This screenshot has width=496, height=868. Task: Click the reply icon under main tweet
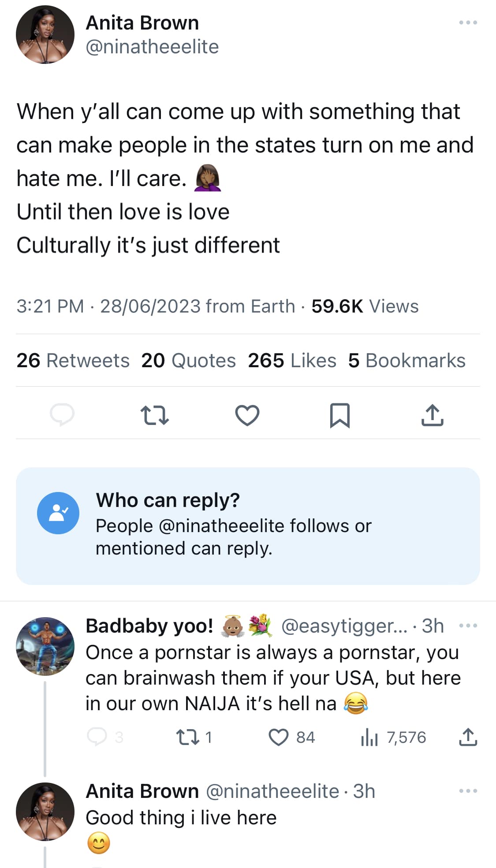tap(62, 414)
